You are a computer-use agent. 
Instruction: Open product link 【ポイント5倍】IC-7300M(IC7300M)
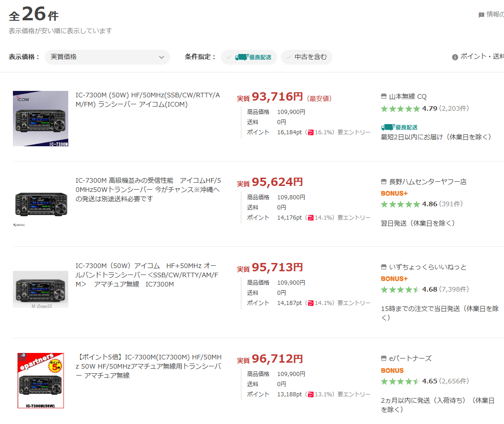[148, 366]
